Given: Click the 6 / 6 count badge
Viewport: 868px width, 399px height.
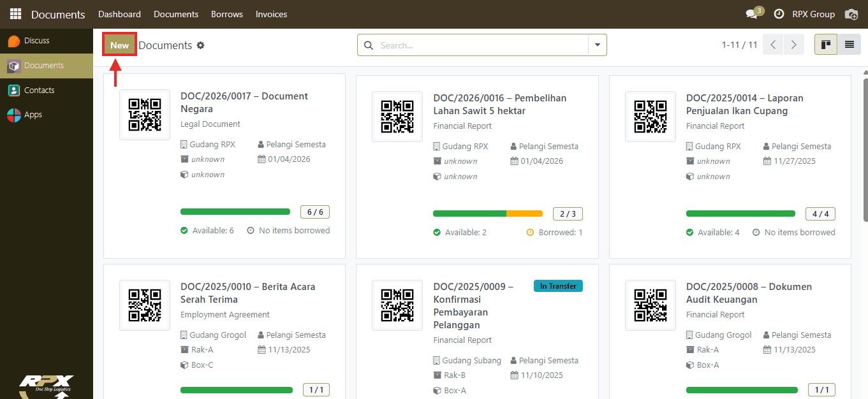Looking at the screenshot, I should [x=315, y=212].
